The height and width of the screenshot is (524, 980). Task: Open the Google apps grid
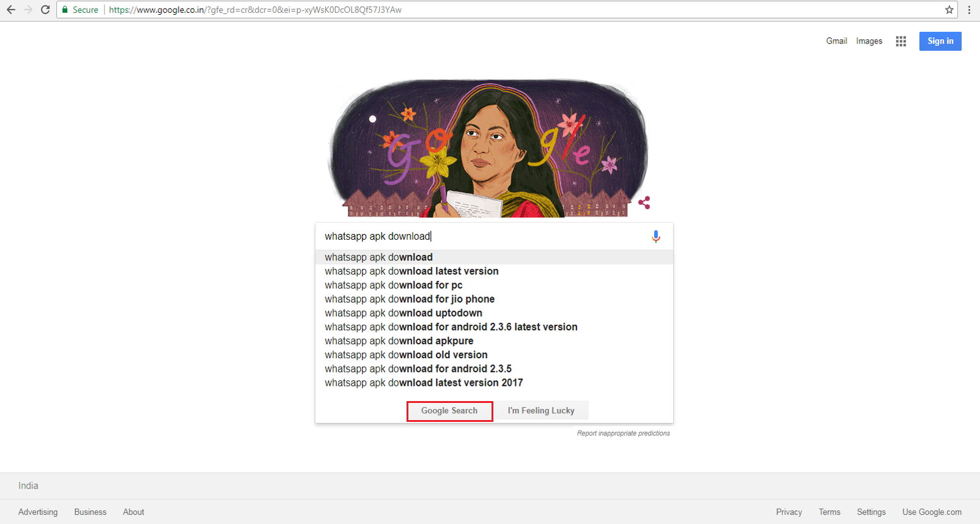click(x=901, y=41)
